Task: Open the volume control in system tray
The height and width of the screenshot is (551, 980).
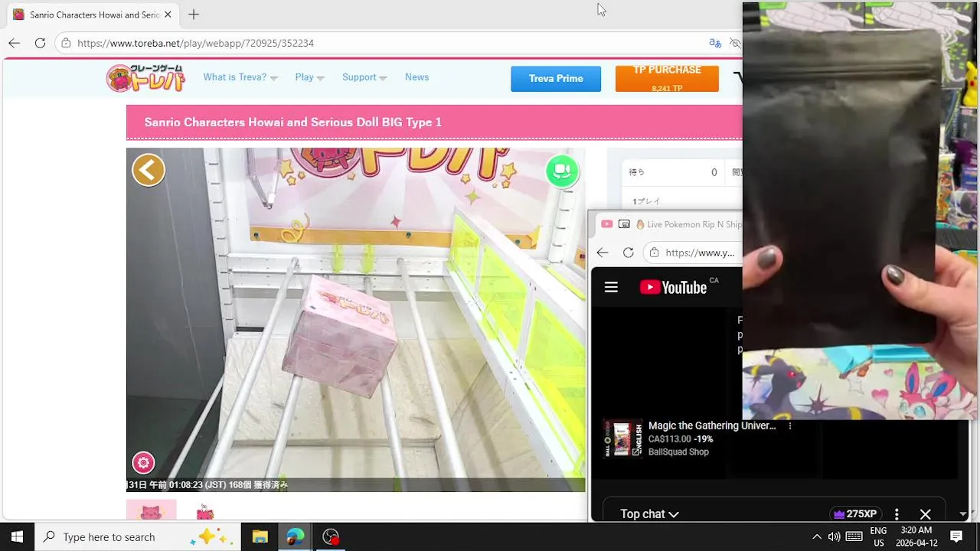Action: (x=834, y=536)
